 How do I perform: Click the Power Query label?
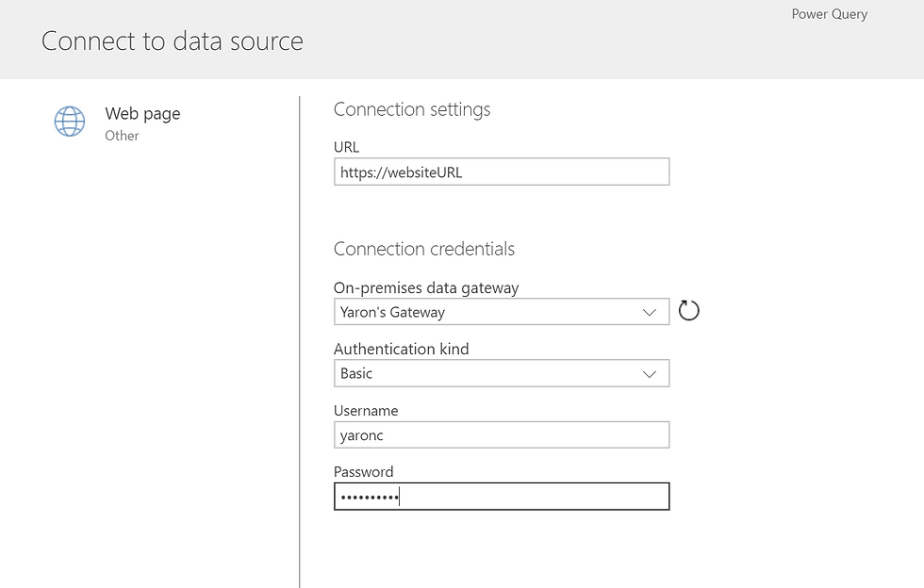pos(829,14)
